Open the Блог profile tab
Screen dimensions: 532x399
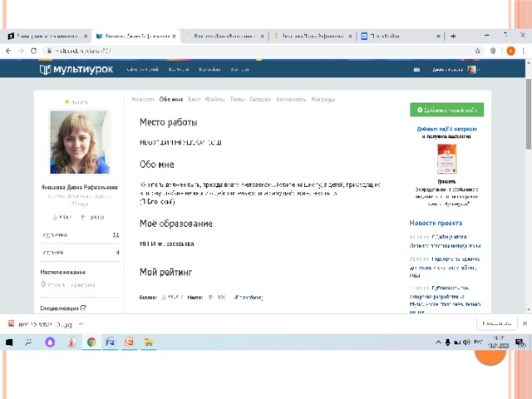[195, 100]
